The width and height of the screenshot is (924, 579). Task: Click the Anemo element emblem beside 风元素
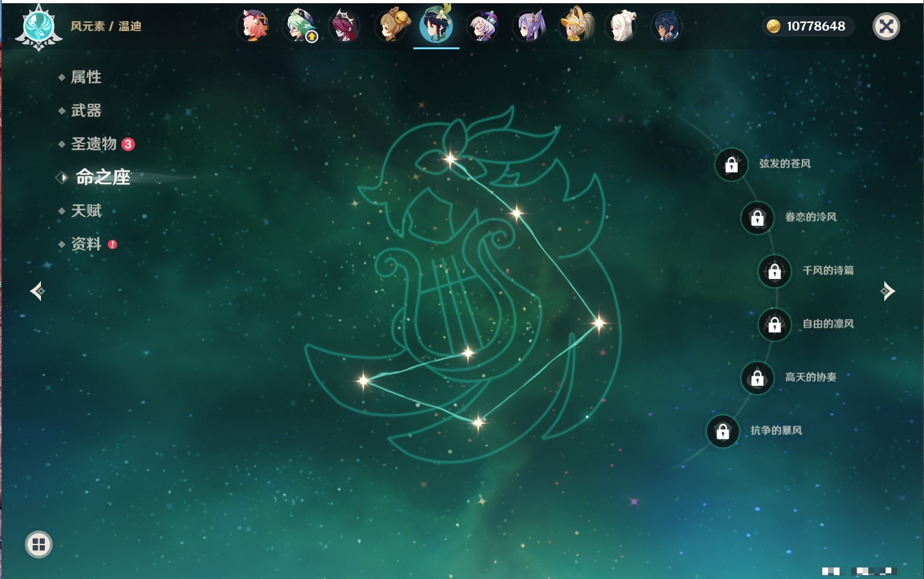click(x=38, y=27)
